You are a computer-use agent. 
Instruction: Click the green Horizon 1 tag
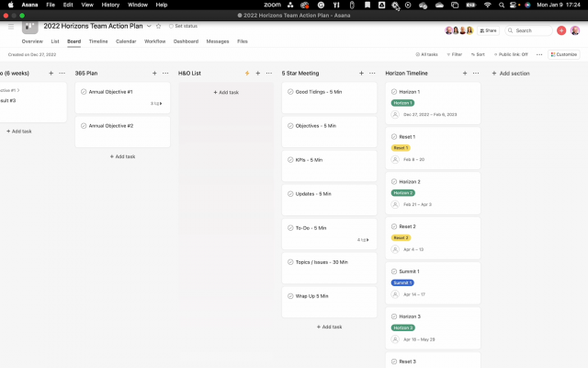[402, 103]
